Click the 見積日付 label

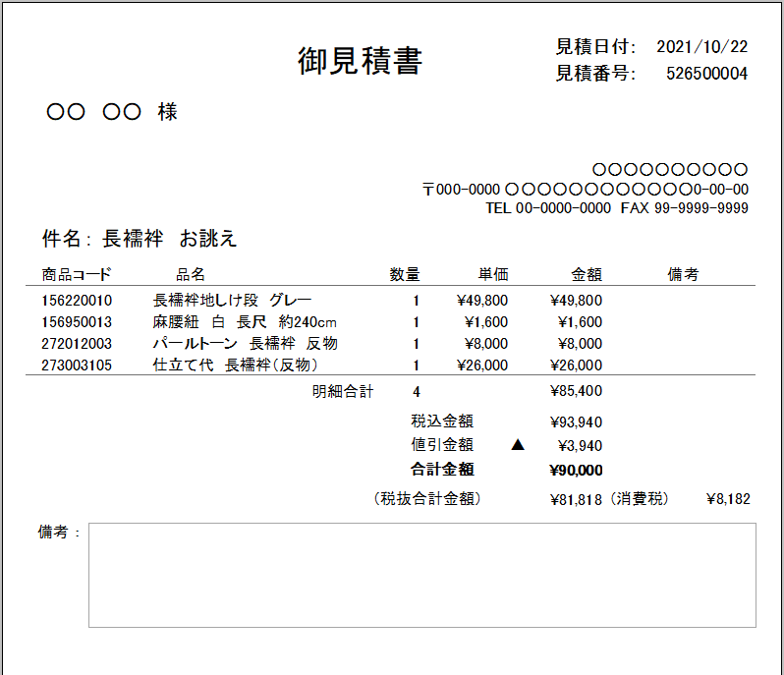click(595, 47)
